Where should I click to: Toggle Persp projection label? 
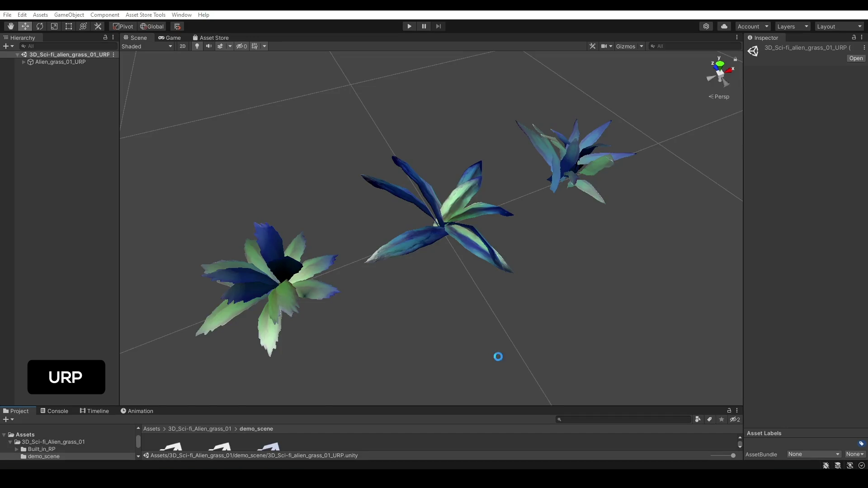[x=719, y=97]
